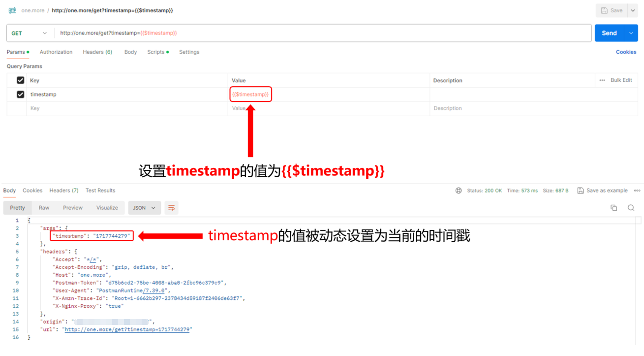
Task: Copy the response body
Action: pos(613,207)
